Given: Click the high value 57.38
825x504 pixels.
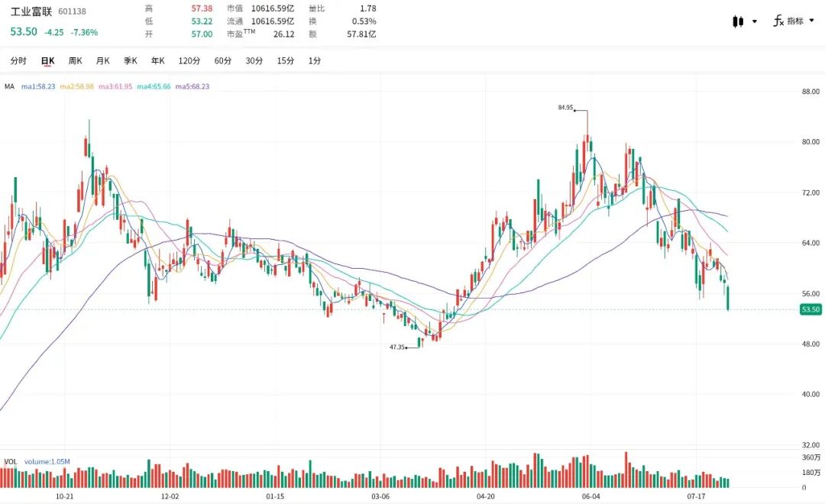Looking at the screenshot, I should pos(202,8).
